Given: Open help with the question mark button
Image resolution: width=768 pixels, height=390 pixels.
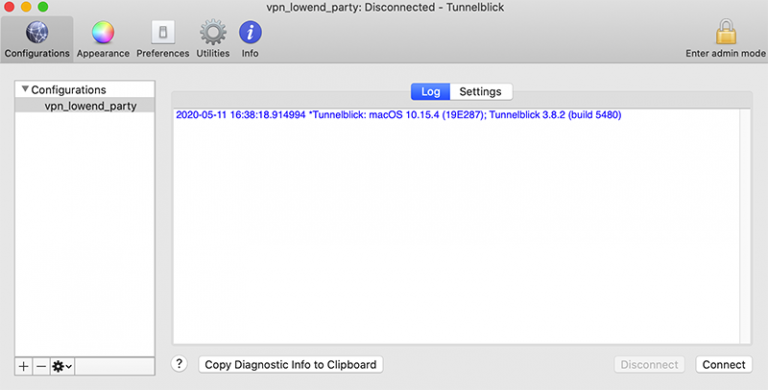Looking at the screenshot, I should pos(179,364).
